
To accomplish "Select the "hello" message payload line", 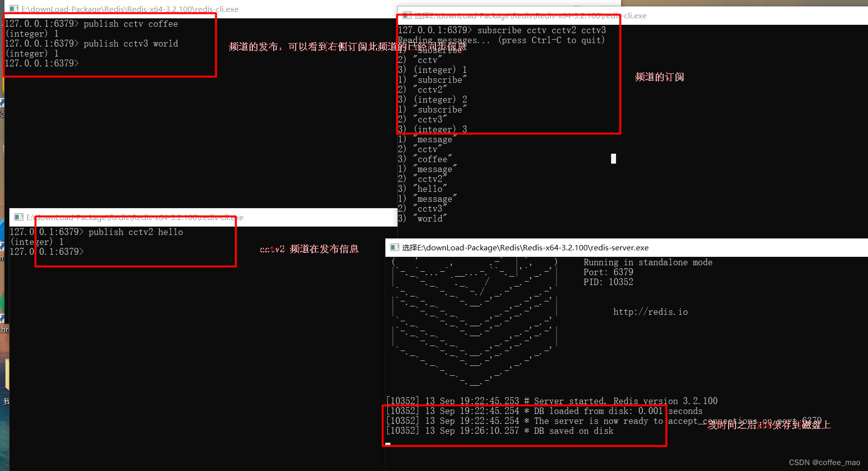I will (423, 189).
